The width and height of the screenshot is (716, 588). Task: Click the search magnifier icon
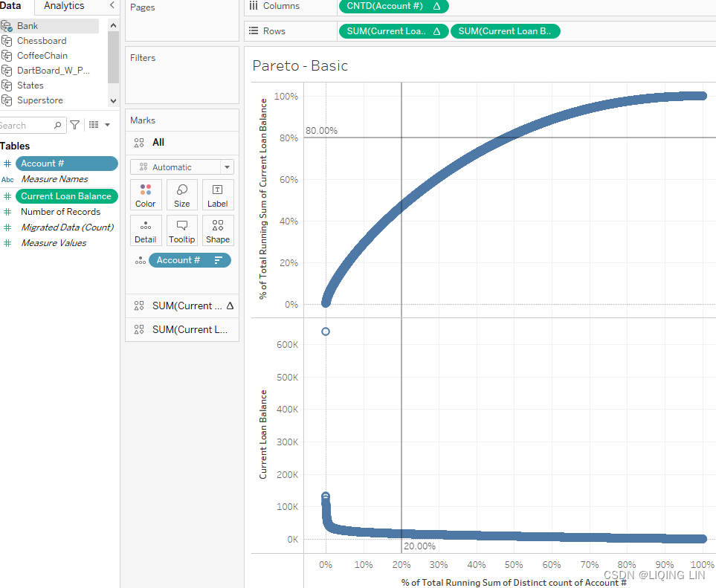point(57,126)
